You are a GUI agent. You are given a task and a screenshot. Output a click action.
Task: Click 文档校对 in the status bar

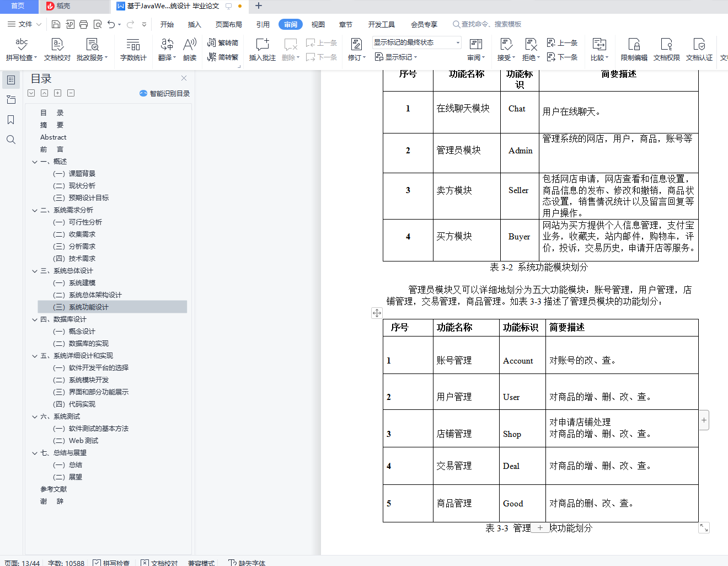[x=159, y=563]
